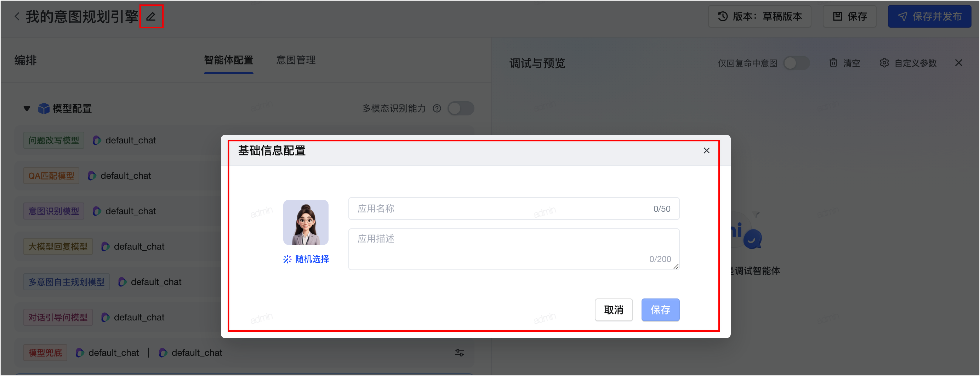980x376 pixels.
Task: Click the 问题改写模型 tag
Action: [54, 141]
